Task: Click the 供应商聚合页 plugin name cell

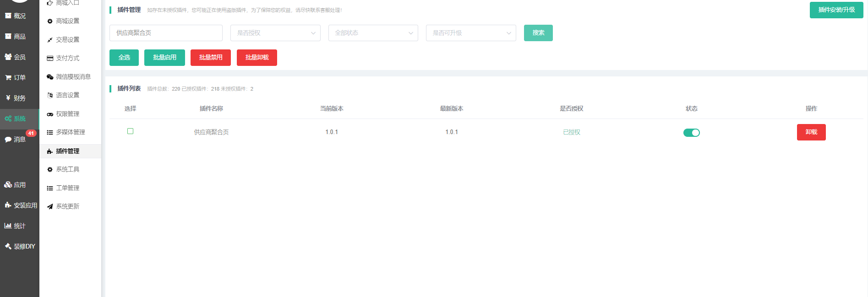Action: (211, 132)
